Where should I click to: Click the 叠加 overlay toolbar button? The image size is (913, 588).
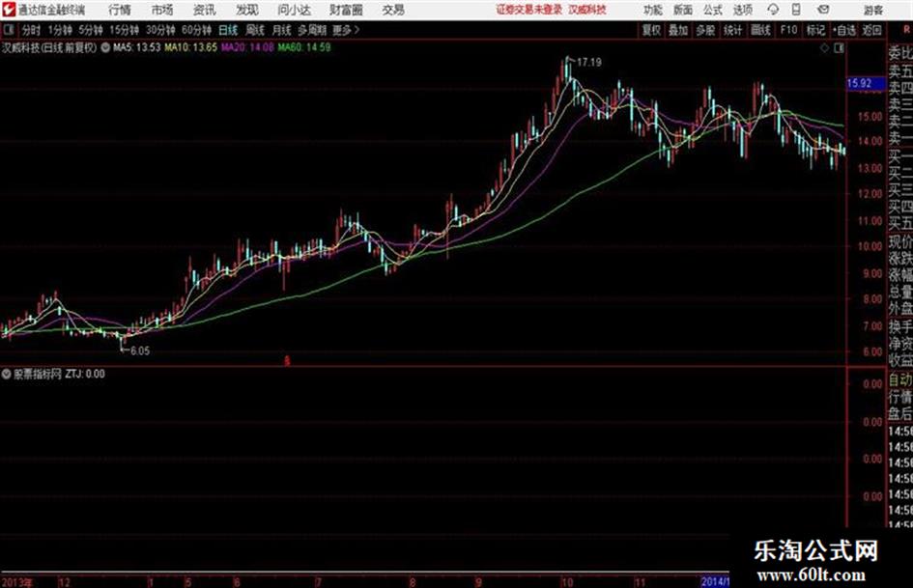pyautogui.click(x=678, y=30)
